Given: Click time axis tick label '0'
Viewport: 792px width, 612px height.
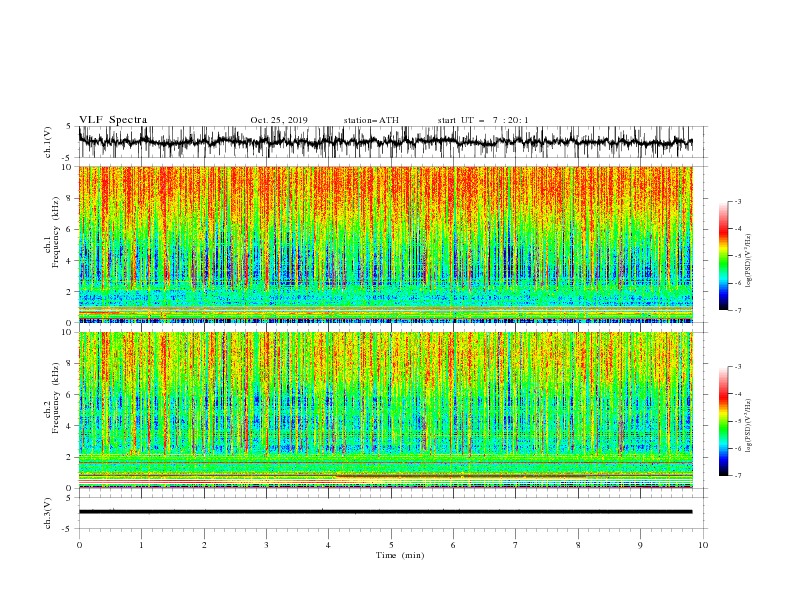Looking at the screenshot, I should [79, 545].
